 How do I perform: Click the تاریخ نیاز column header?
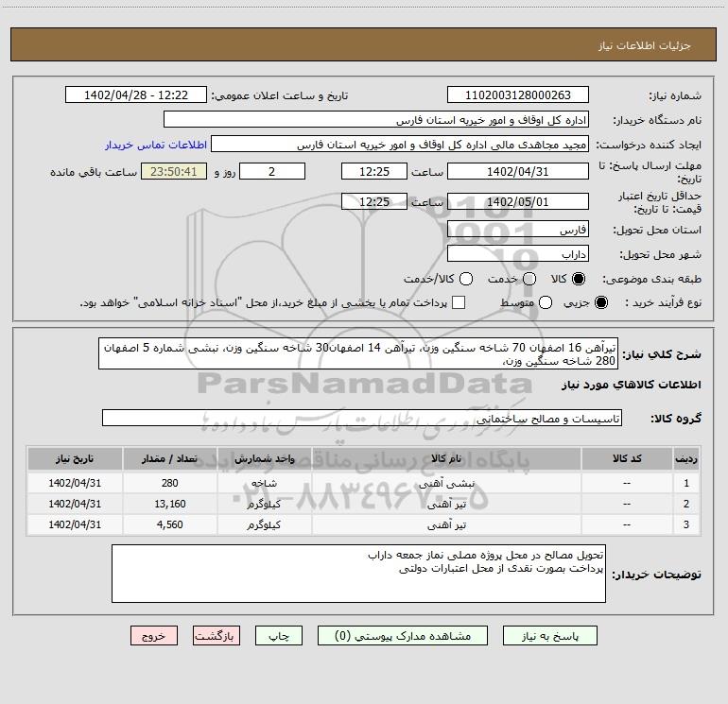coord(75,458)
